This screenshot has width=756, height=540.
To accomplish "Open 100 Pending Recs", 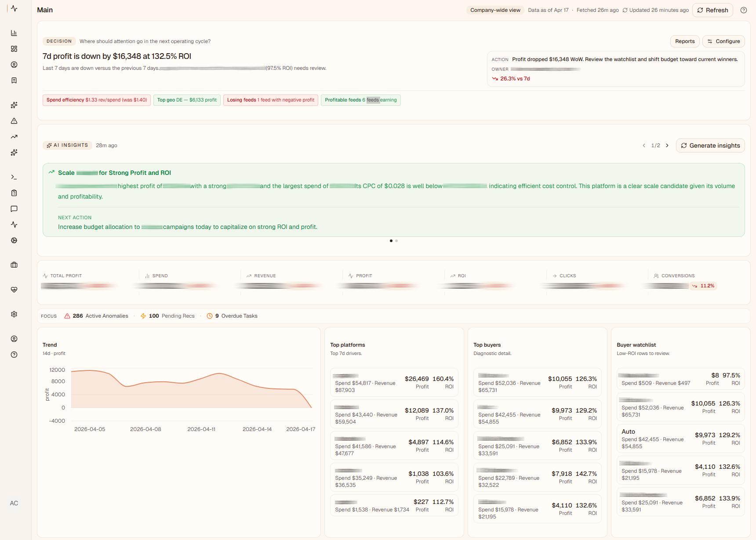I will pyautogui.click(x=167, y=316).
